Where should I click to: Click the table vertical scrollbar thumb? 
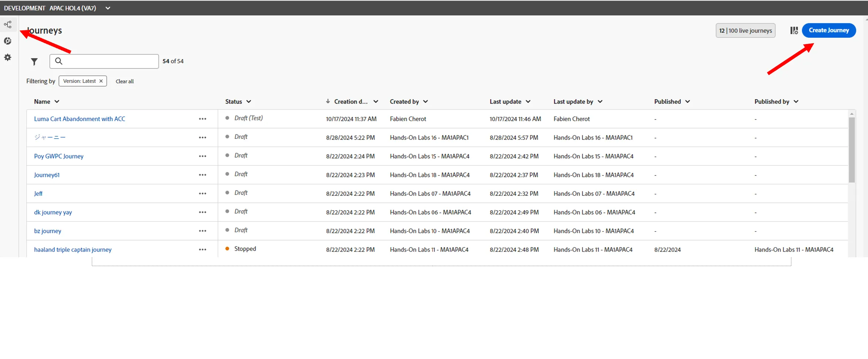coord(852,150)
